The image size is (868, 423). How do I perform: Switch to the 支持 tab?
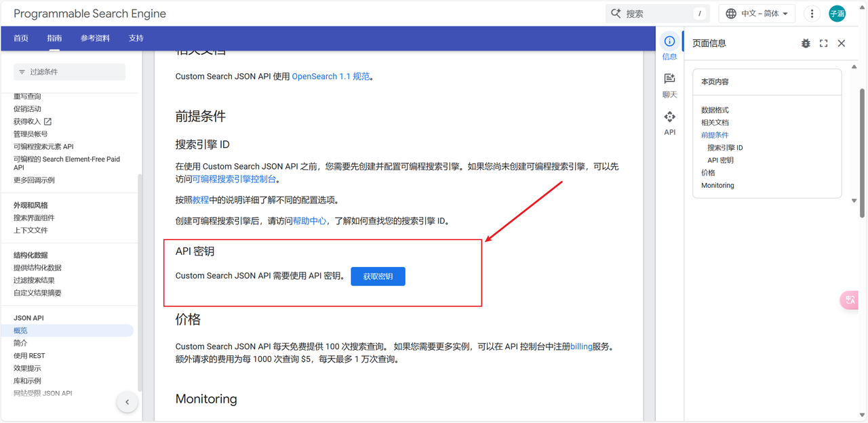(136, 38)
